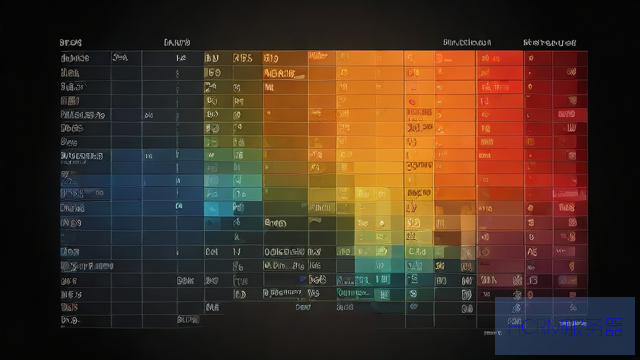640x360 pixels.
Task: Click the HCRM服务器 watermark text
Action: [566, 327]
